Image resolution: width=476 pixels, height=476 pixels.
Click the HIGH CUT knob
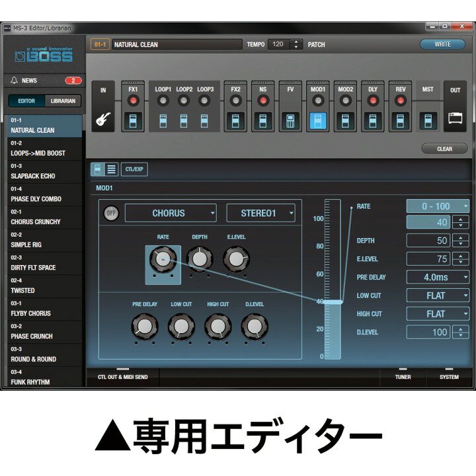[218, 327]
